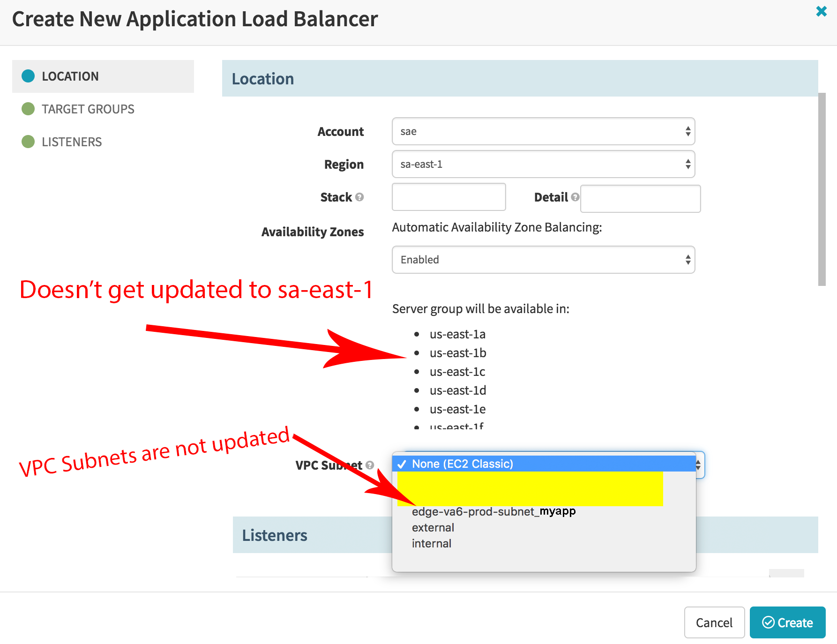Switch to the TARGET GROUPS step

pos(87,109)
